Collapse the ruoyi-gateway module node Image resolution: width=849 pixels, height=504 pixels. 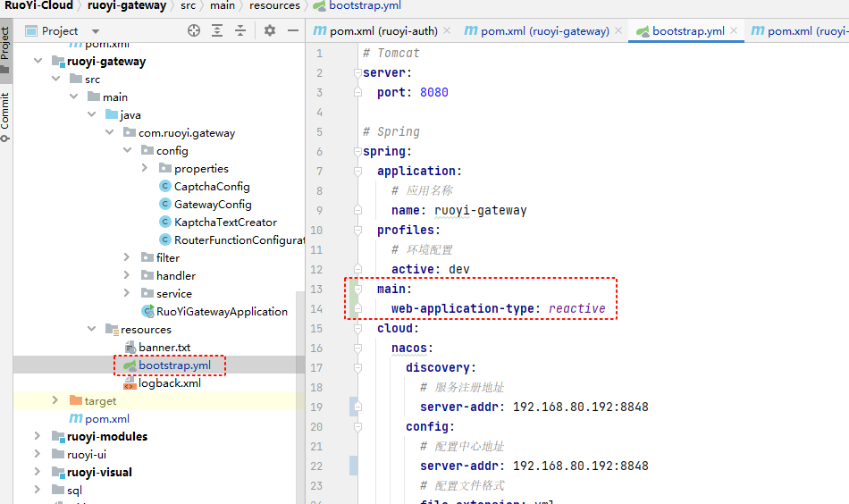coord(38,61)
